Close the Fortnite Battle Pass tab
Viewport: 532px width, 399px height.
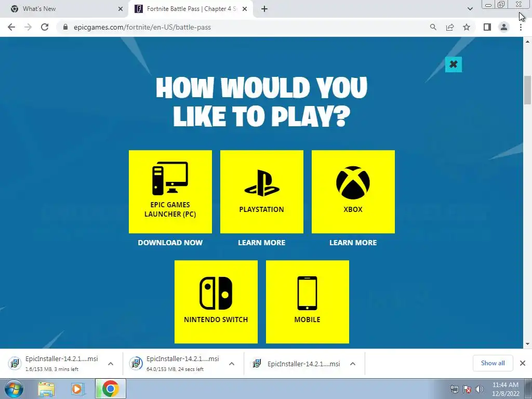pyautogui.click(x=245, y=9)
